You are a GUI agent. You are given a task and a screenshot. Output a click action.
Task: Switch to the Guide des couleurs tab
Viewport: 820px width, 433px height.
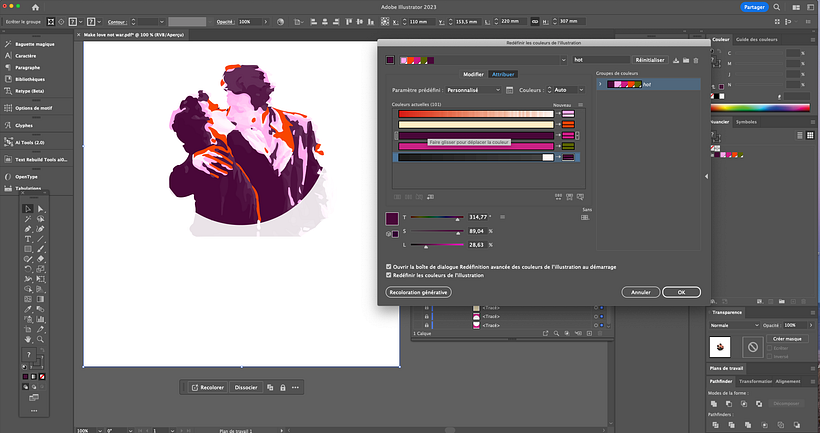click(x=756, y=39)
